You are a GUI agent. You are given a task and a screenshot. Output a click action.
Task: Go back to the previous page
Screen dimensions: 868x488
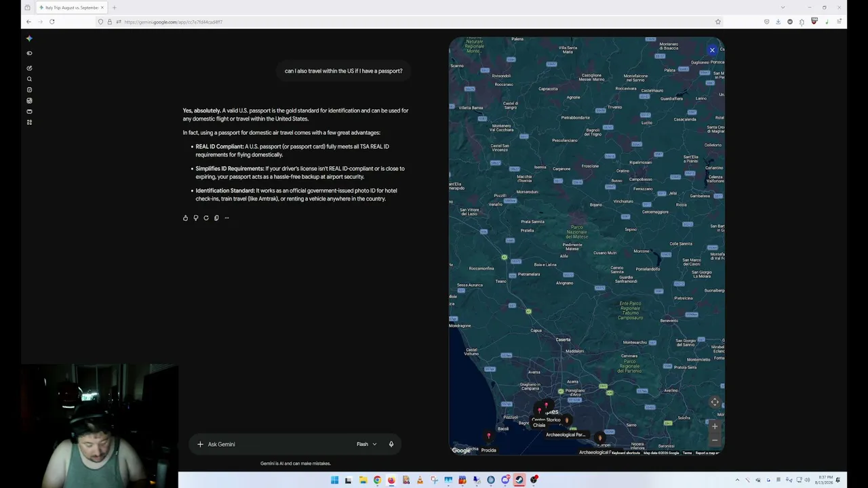[x=28, y=22]
